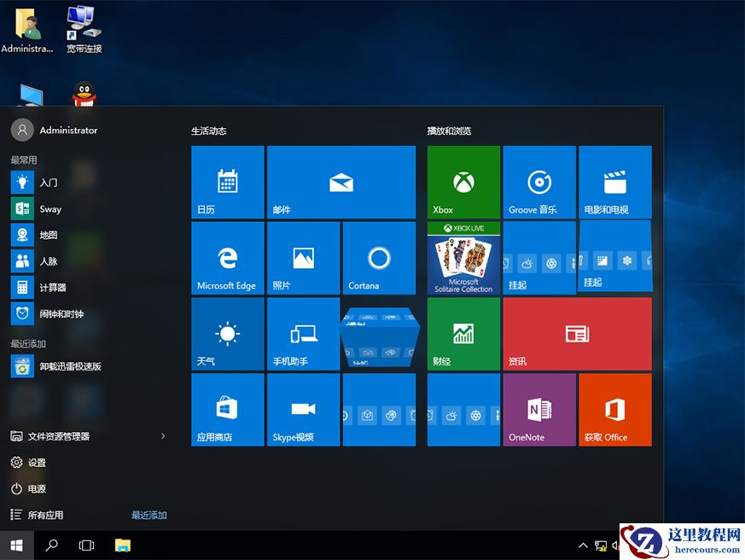Open the 日历 (Calendar) tile
Viewport: 745px width, 560px height.
[x=227, y=182]
